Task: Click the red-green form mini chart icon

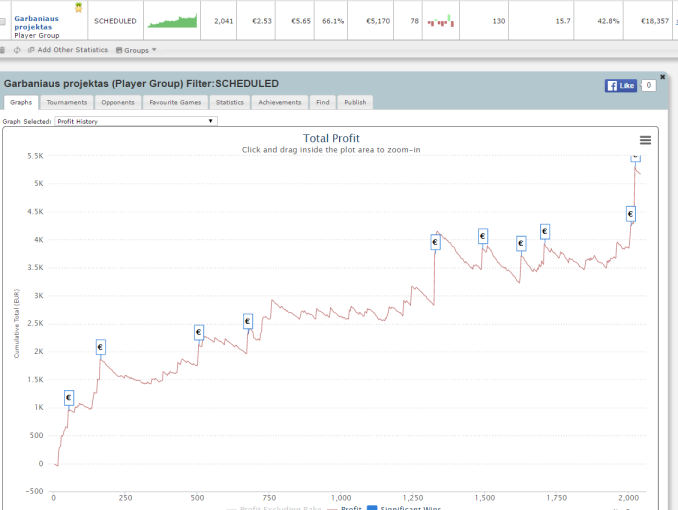Action: 438,21
